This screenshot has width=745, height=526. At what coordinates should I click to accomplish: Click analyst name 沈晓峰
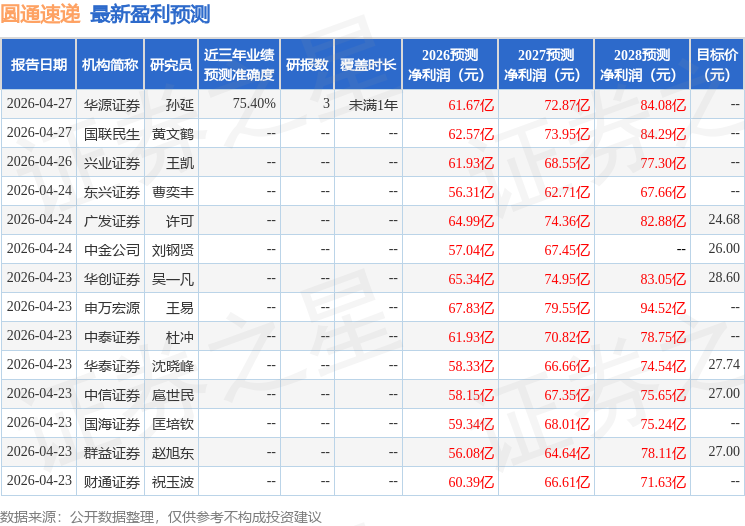(173, 366)
